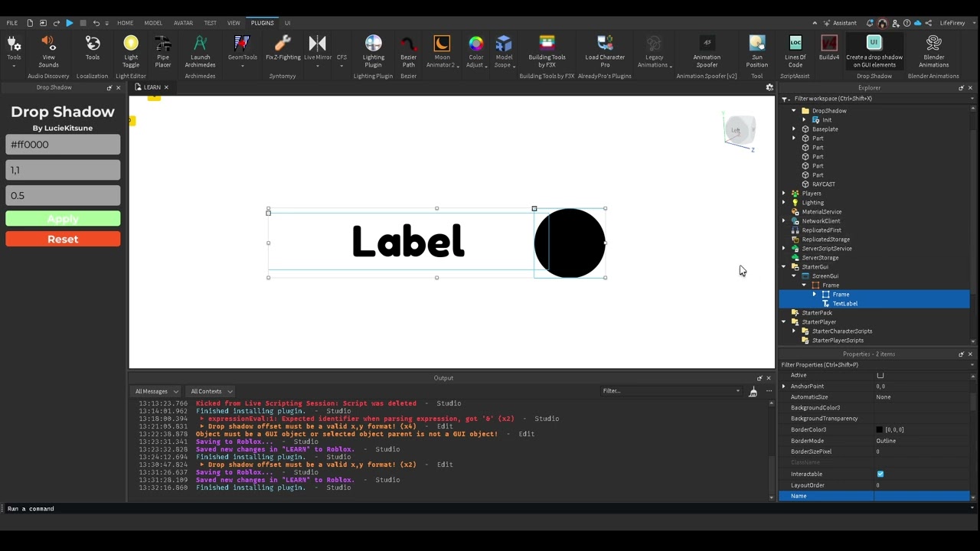
Task: Open the HOME ribbon tab
Action: click(125, 23)
